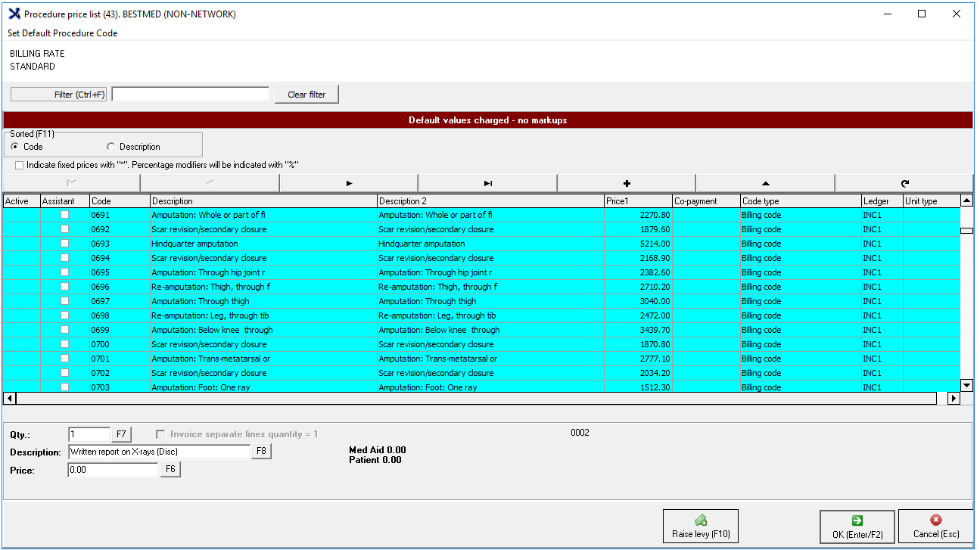Select the Code sort radio button
Screen dimensions: 980x550
[15, 147]
